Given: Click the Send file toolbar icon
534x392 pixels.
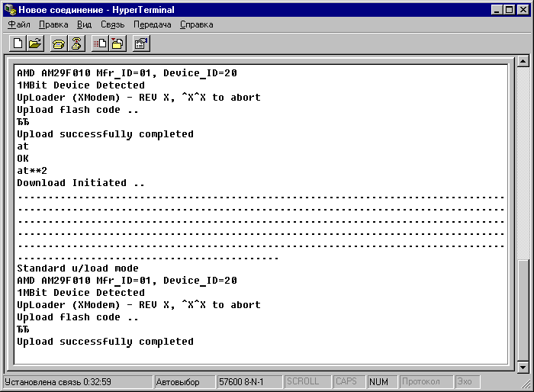Looking at the screenshot, I should tap(100, 43).
